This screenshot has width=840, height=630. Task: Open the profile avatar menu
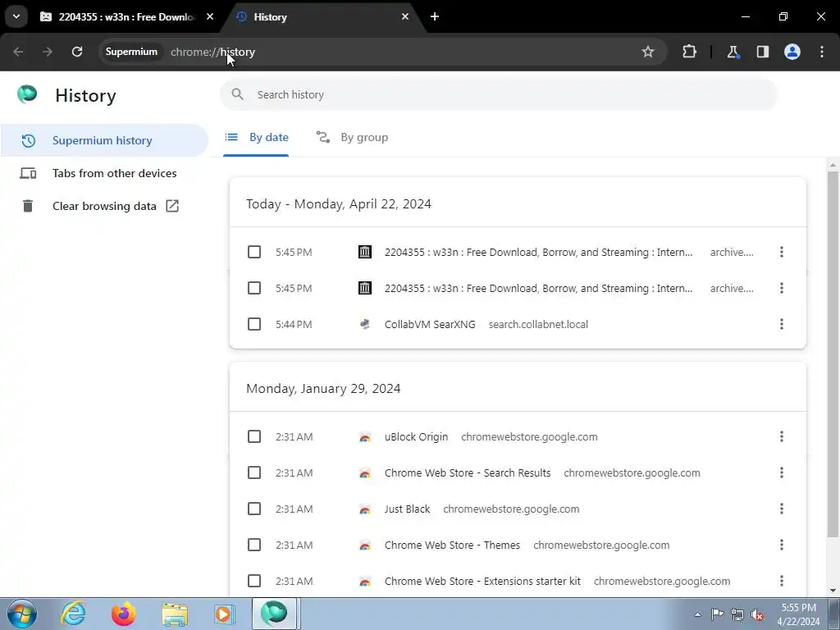[x=792, y=52]
